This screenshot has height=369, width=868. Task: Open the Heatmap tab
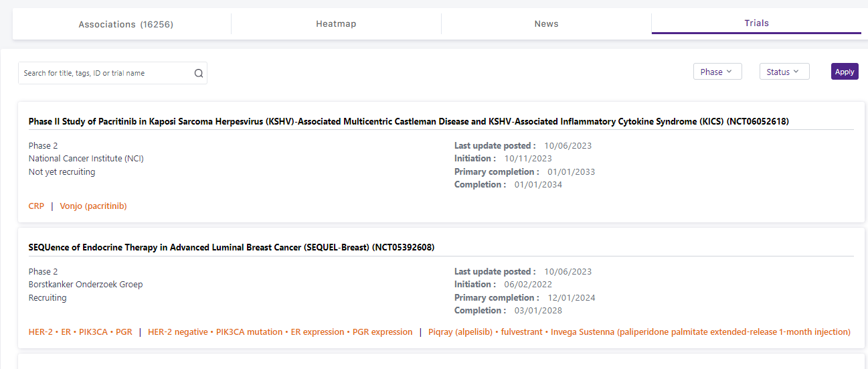(x=336, y=24)
